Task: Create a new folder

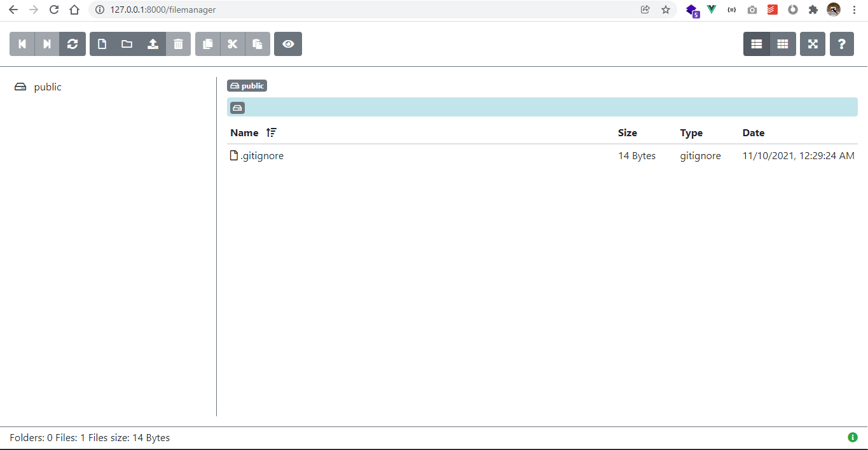Action: [x=127, y=44]
